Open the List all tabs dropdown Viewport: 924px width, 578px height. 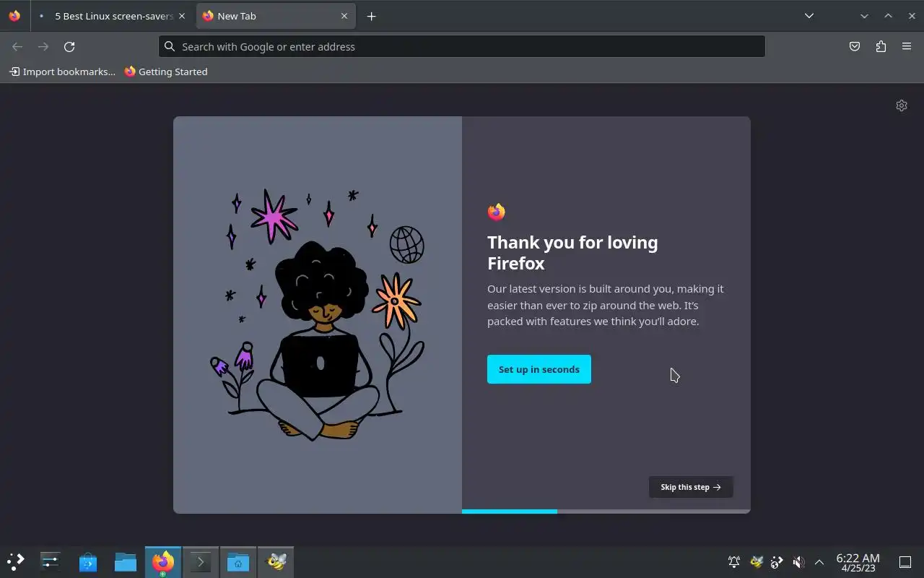pos(809,16)
